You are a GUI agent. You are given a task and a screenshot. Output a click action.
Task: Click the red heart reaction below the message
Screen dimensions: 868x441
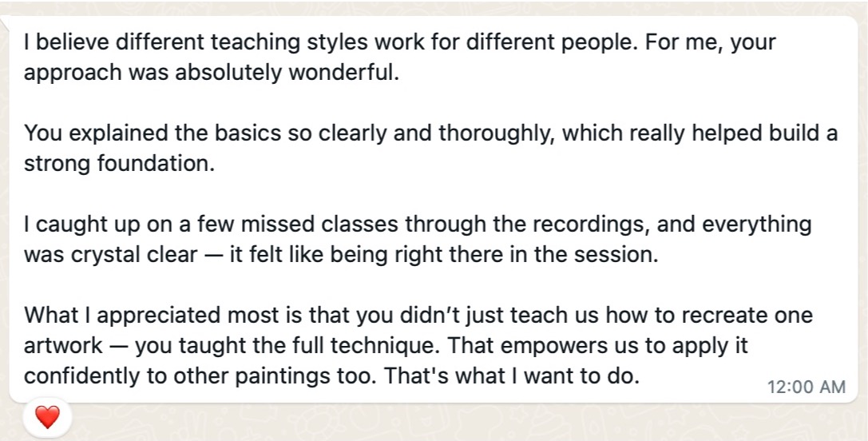click(x=47, y=416)
